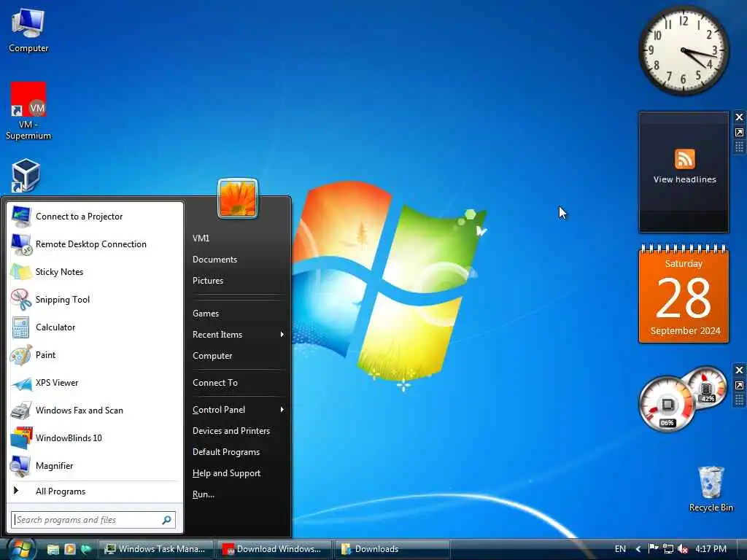Open the VirtualBox cube desktop shortcut
747x560 pixels.
26,176
